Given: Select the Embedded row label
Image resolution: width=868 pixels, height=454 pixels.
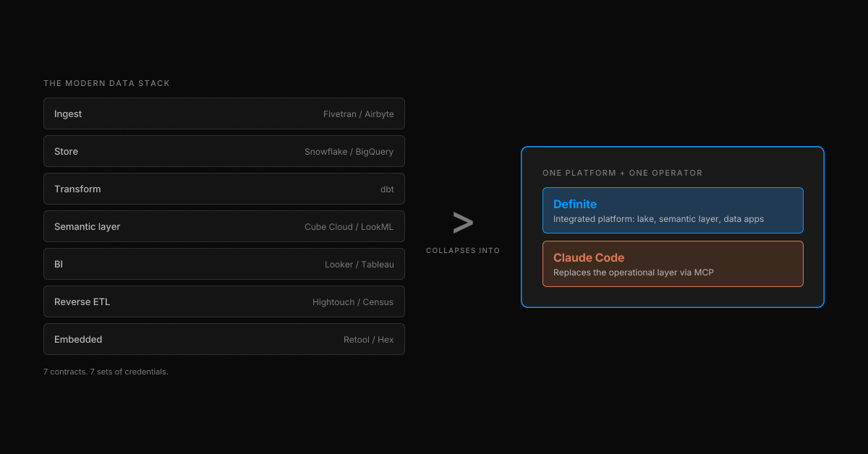Looking at the screenshot, I should tap(78, 340).
